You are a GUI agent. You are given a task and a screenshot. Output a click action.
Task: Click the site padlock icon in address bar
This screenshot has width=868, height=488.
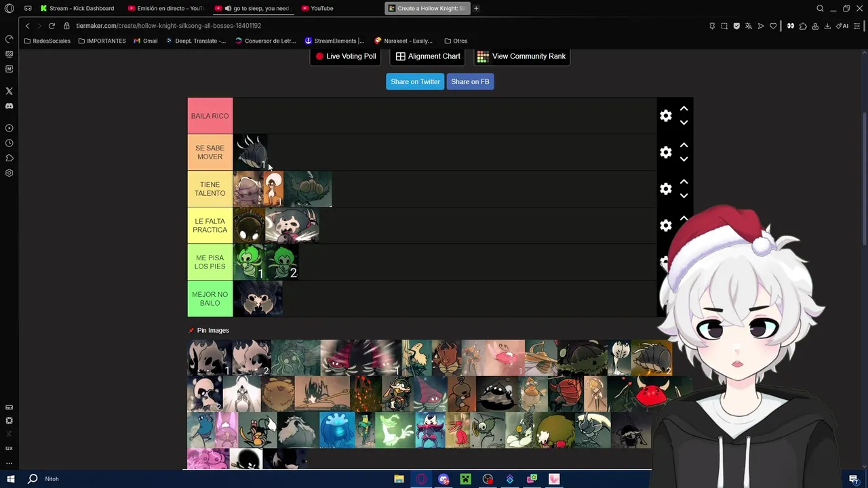tap(66, 26)
